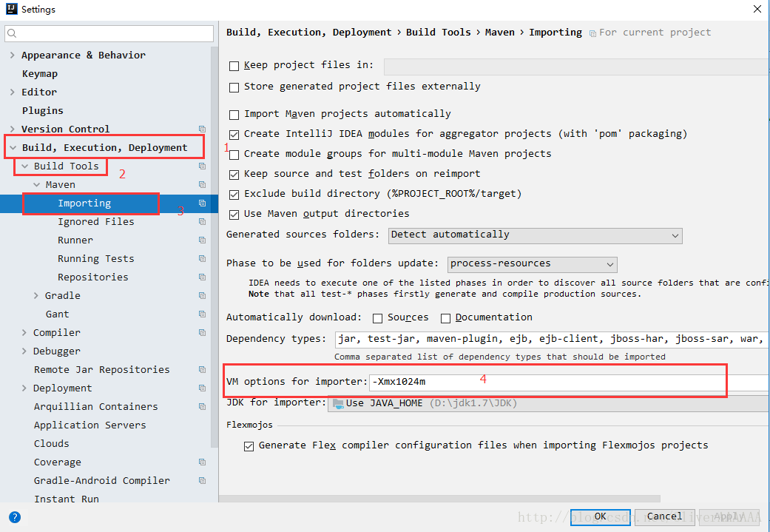Image resolution: width=770 pixels, height=532 pixels.
Task: Click project-level icon beside Gant
Action: tap(202, 314)
